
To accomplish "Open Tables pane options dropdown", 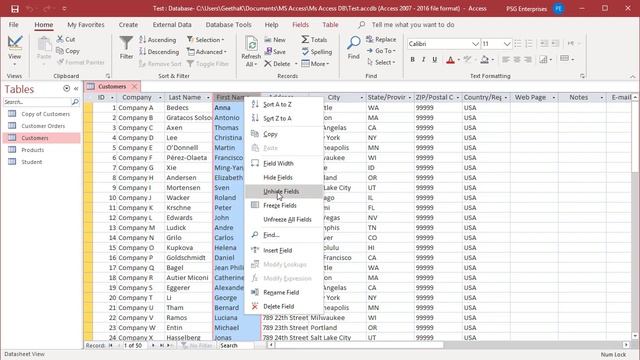I will [x=67, y=89].
